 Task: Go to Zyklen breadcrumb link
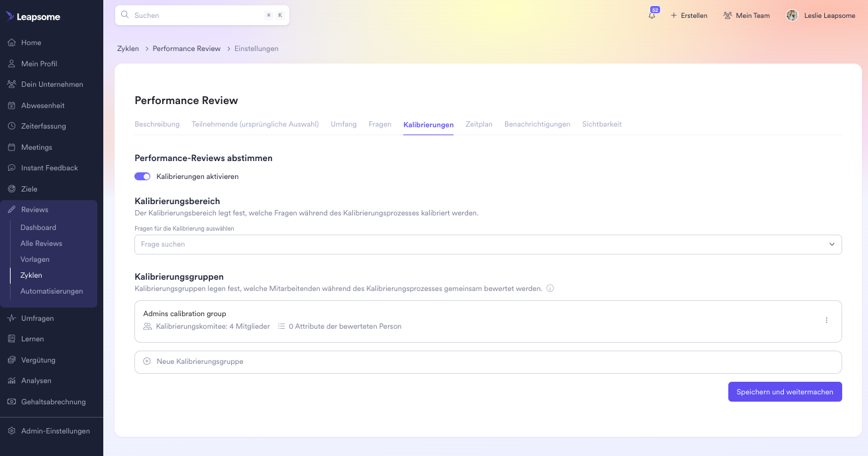tap(128, 49)
